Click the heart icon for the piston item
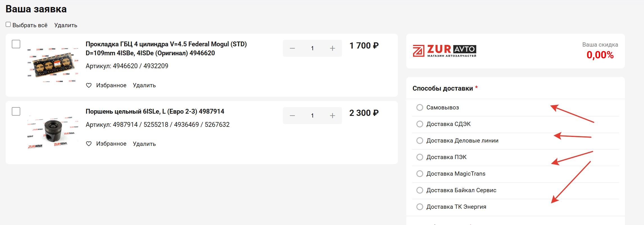644x225 pixels. pyautogui.click(x=89, y=144)
